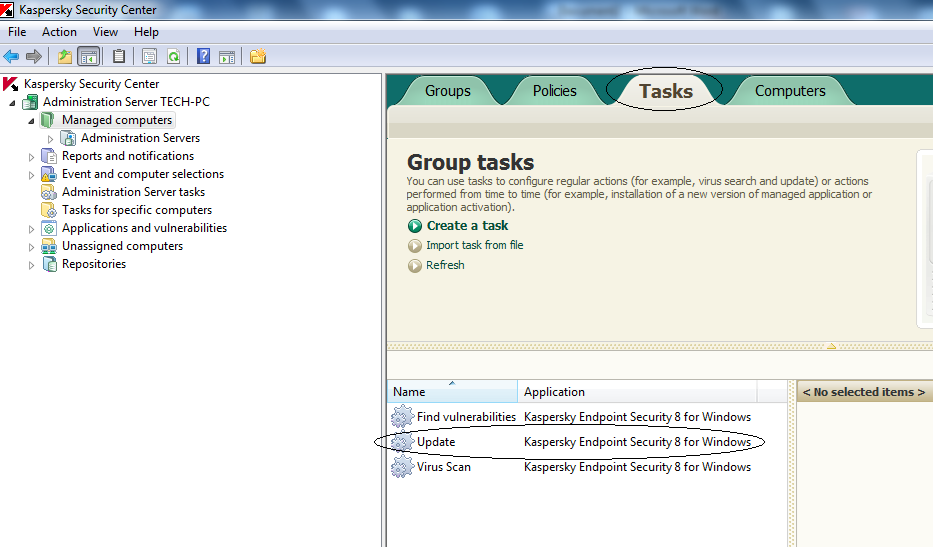Click the blue Back arrow in toolbar
Screen dimensions: 933x547
click(x=11, y=57)
